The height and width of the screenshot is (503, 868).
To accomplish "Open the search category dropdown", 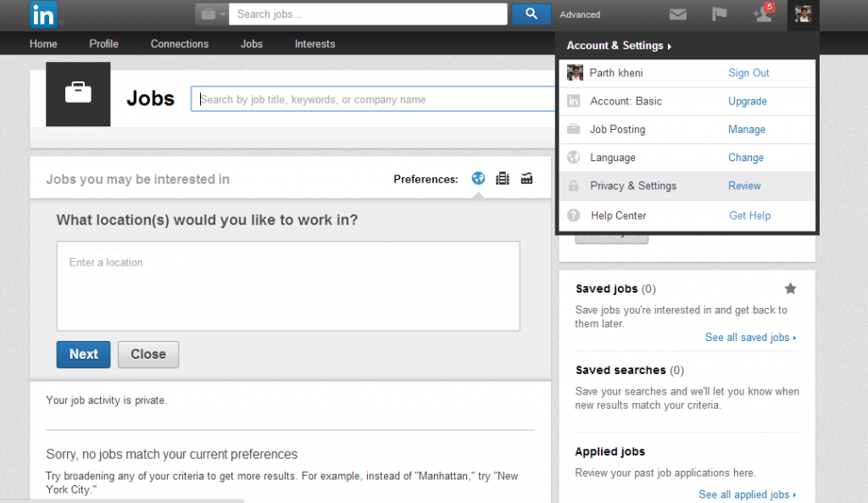I will click(212, 14).
